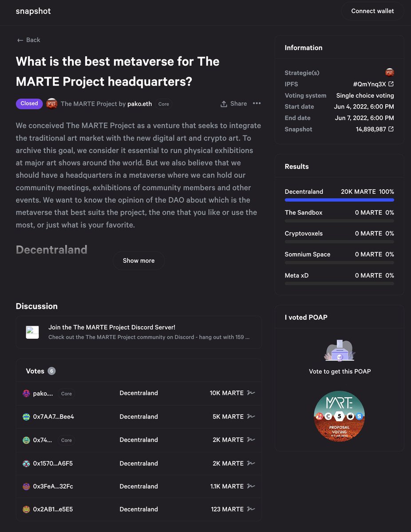Click the Decentraland section heading
411x532 pixels.
51,250
